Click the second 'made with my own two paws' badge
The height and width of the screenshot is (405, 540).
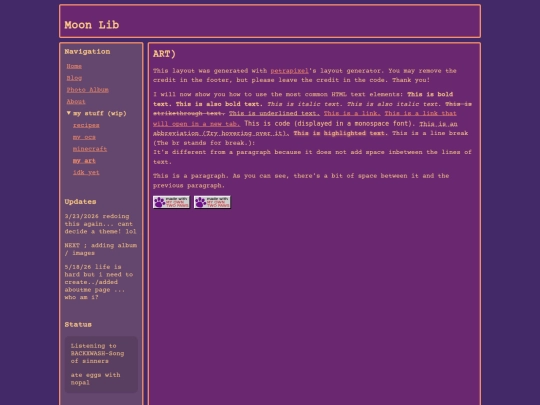pyautogui.click(x=212, y=202)
